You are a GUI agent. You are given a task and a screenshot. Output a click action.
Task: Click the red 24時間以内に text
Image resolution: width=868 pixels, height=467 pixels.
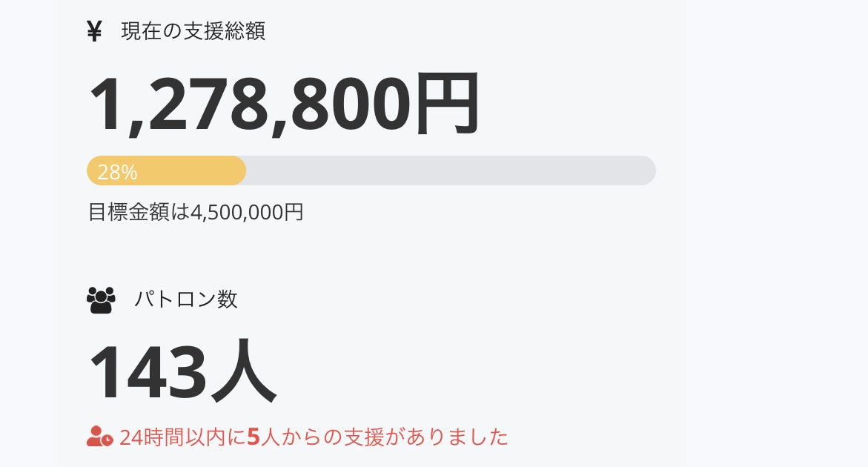182,437
